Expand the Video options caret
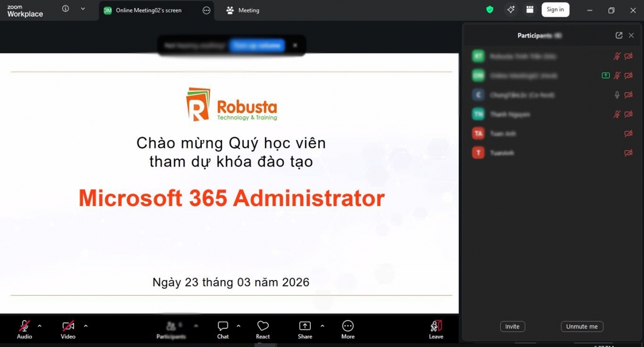Image resolution: width=644 pixels, height=347 pixels. click(x=85, y=326)
